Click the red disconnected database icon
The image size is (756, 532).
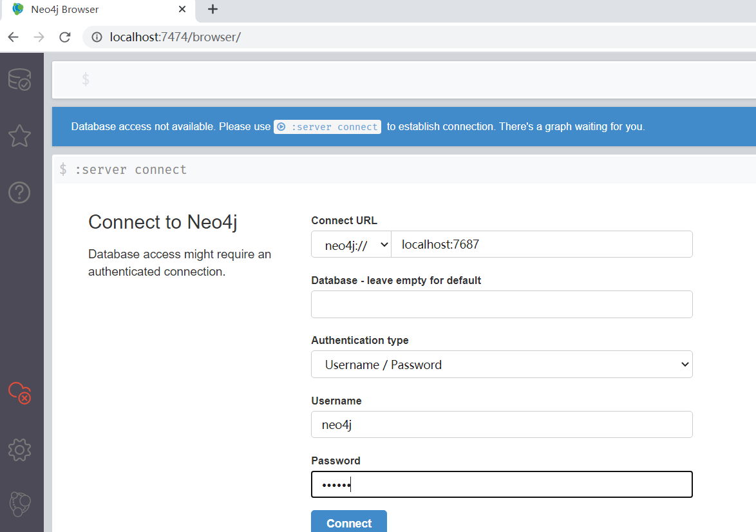(20, 393)
